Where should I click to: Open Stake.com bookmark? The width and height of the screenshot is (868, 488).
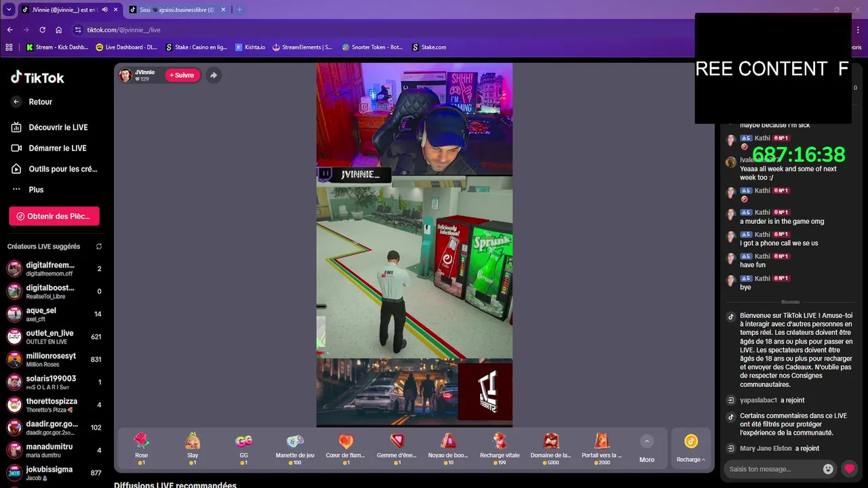coord(429,47)
